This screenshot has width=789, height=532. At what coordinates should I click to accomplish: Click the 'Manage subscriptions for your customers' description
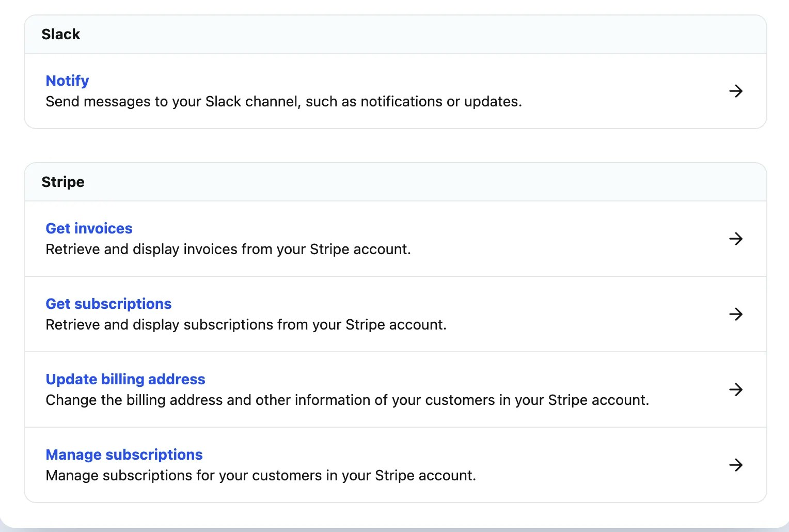(261, 476)
